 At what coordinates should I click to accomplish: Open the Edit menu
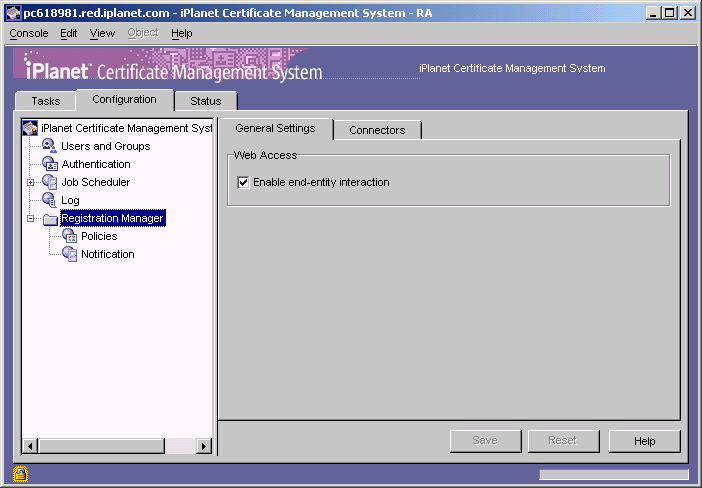coord(68,34)
